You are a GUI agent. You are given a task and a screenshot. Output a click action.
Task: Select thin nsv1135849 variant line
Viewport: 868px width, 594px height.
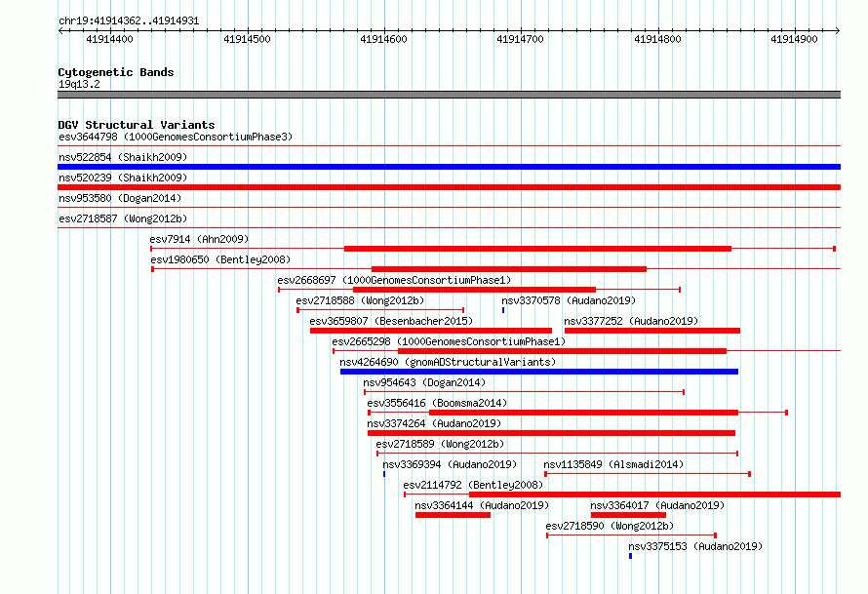(x=648, y=474)
